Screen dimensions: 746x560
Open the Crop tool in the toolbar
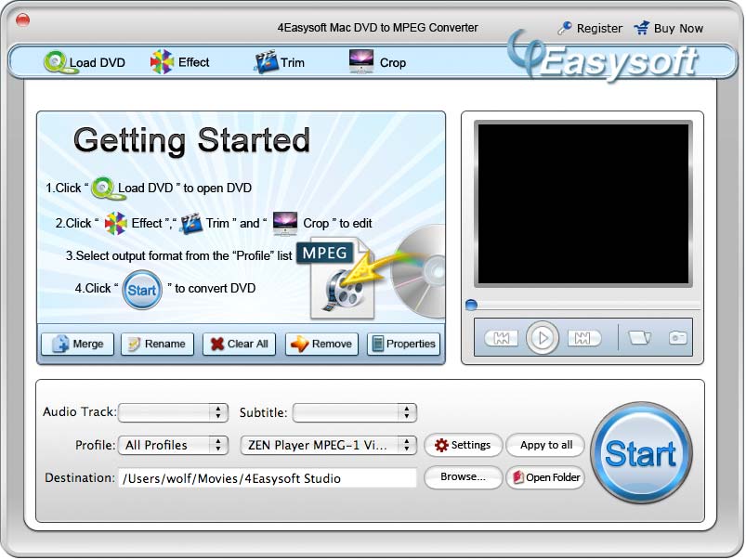377,62
